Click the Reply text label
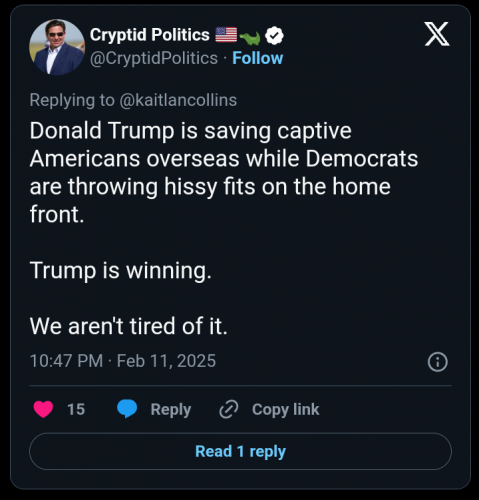The image size is (479, 500). [x=171, y=410]
